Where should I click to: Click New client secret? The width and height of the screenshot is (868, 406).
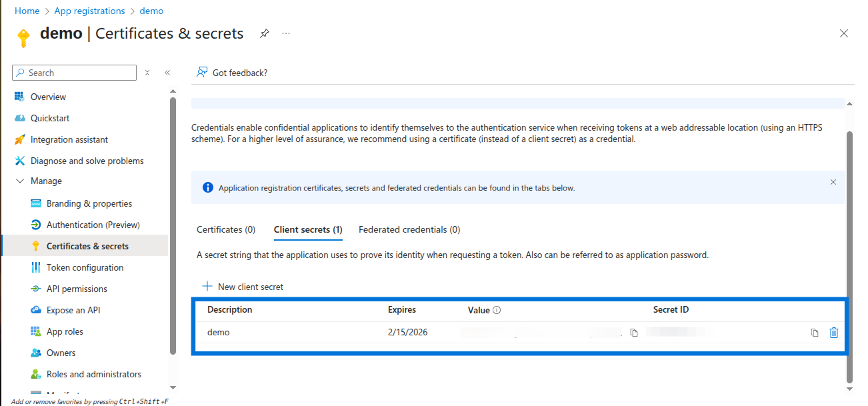tap(243, 287)
